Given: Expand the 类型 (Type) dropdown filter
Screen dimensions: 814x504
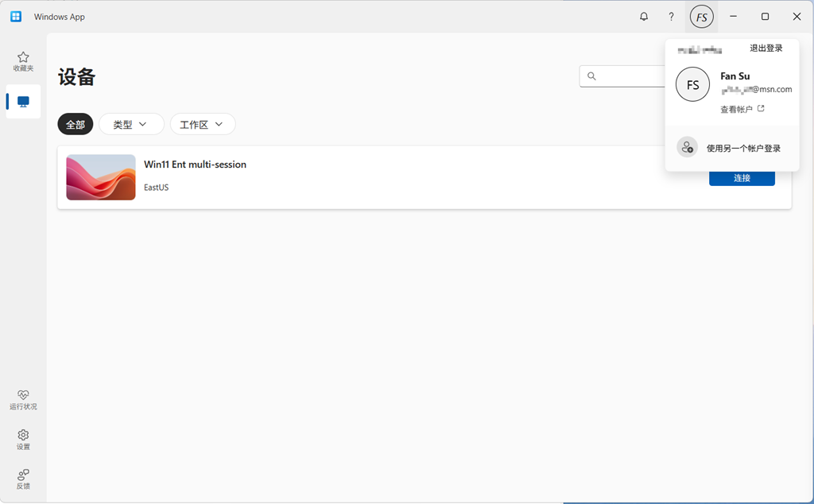Looking at the screenshot, I should pos(131,125).
